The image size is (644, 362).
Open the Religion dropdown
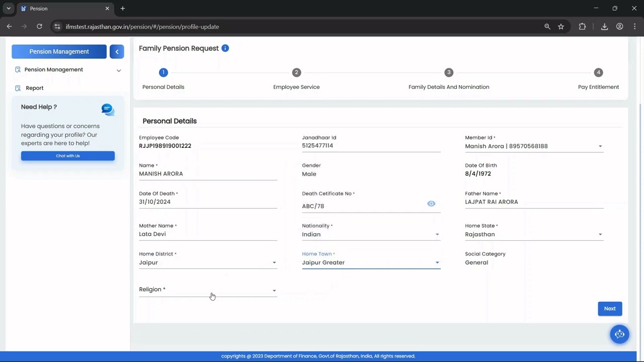[x=208, y=290]
